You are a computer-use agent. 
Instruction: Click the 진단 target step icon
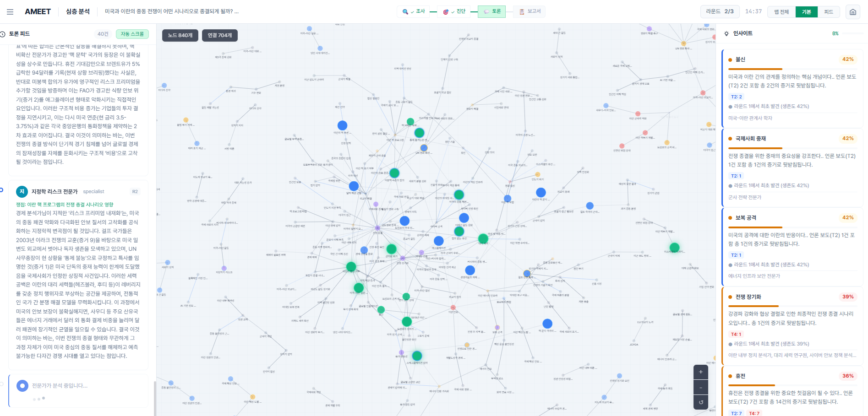point(446,12)
